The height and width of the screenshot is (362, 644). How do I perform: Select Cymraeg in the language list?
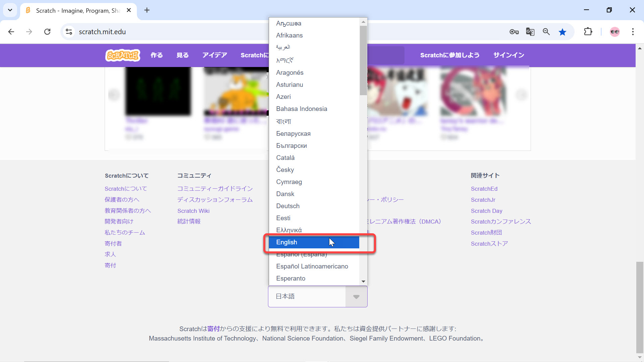pyautogui.click(x=314, y=182)
